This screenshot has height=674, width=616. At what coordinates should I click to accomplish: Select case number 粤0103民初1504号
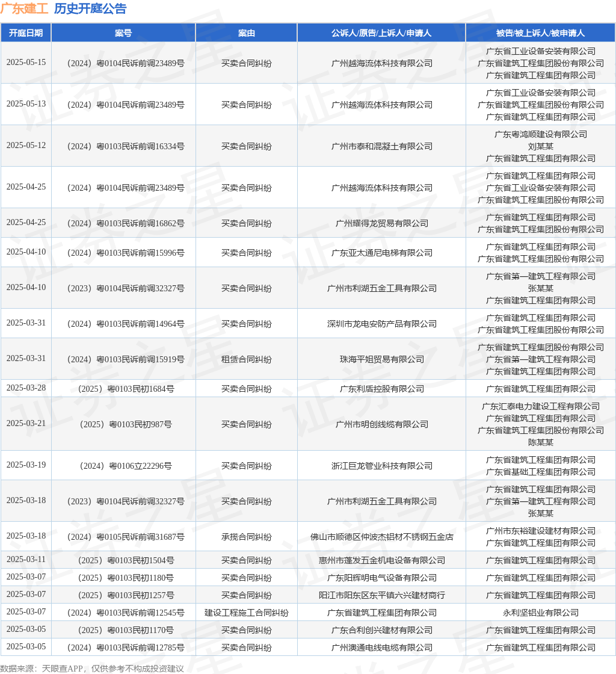pyautogui.click(x=126, y=560)
